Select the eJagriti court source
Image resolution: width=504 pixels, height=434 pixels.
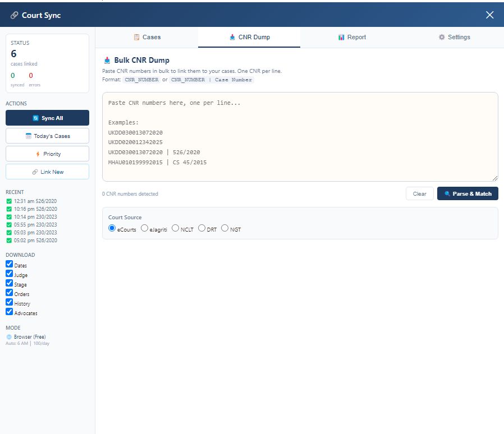pyautogui.click(x=144, y=228)
